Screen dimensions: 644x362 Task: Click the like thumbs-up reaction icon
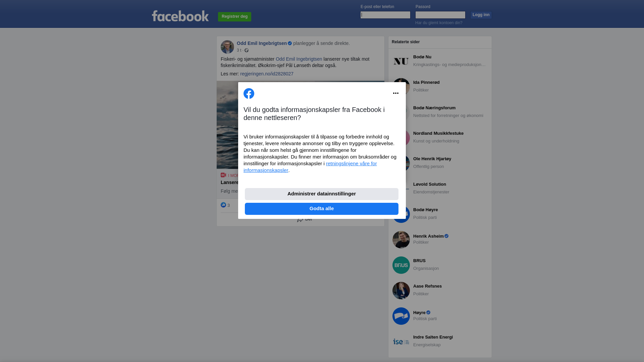click(223, 205)
